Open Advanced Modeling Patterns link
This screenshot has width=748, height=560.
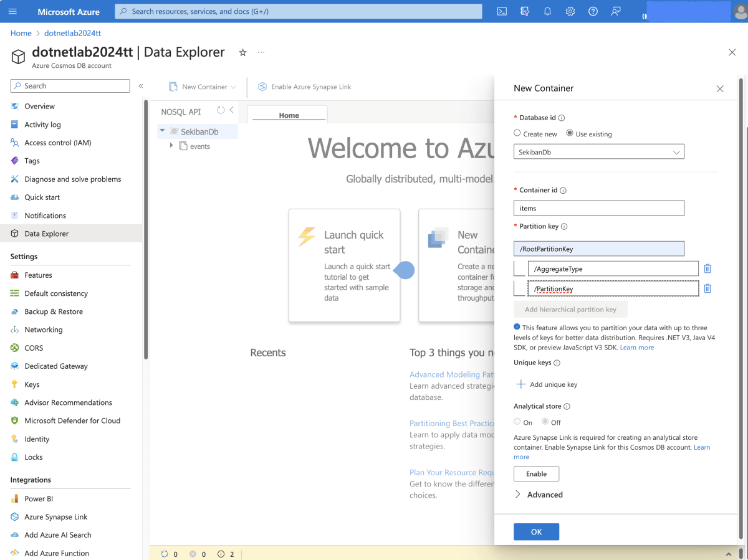point(453,374)
